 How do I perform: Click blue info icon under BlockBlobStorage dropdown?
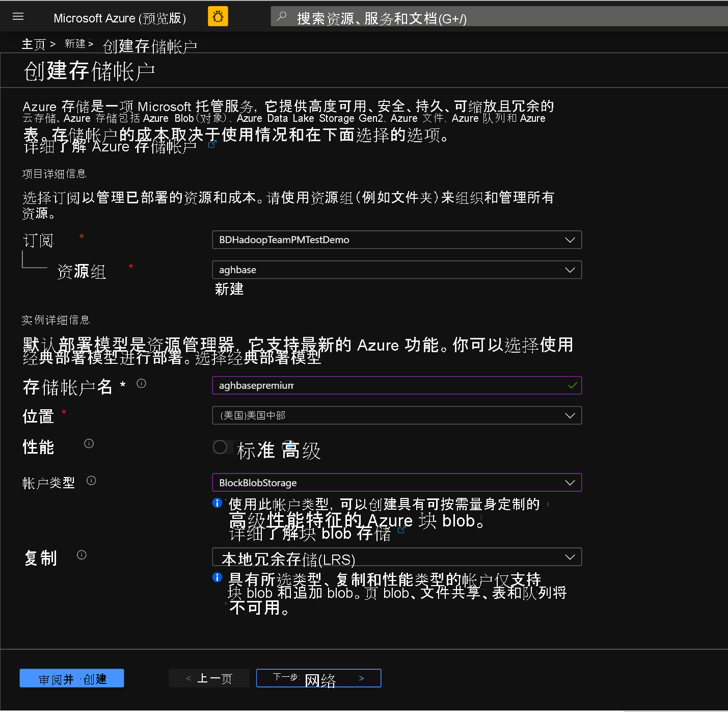point(217,503)
